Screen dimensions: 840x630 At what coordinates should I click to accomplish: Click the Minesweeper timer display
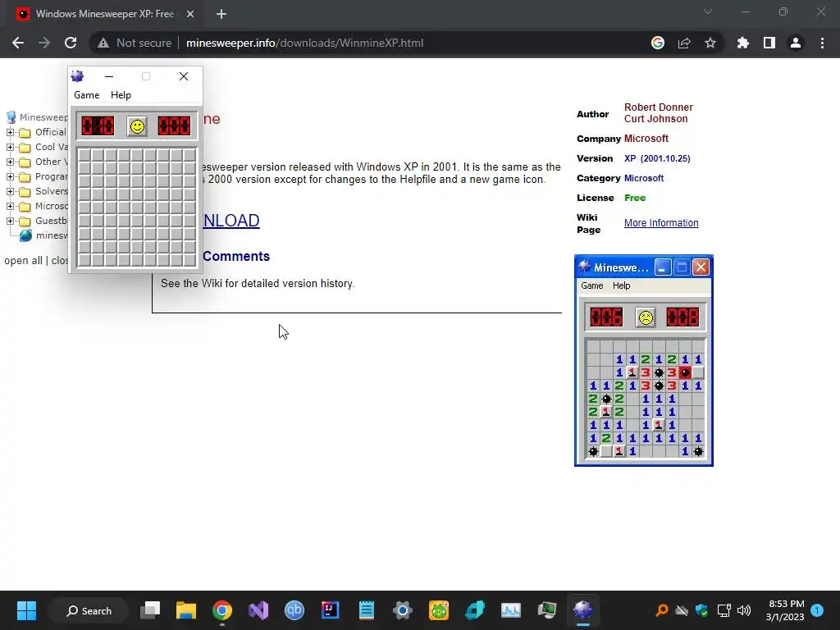pyautogui.click(x=174, y=126)
